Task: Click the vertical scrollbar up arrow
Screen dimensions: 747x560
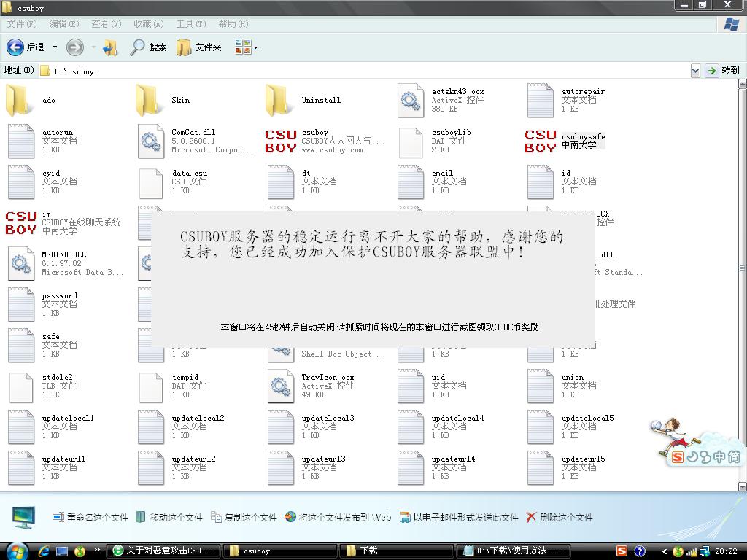Action: [x=742, y=83]
